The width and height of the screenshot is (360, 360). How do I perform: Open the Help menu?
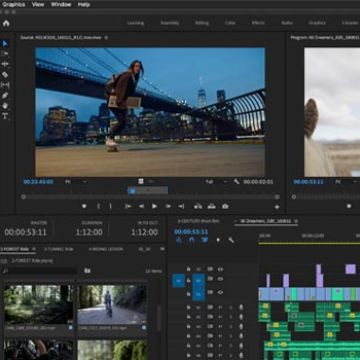pyautogui.click(x=84, y=5)
